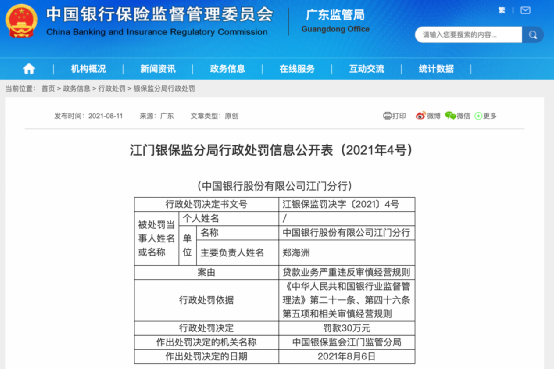
Task: Click cell 中国银保监会江门监管分局
Action: pos(347,342)
